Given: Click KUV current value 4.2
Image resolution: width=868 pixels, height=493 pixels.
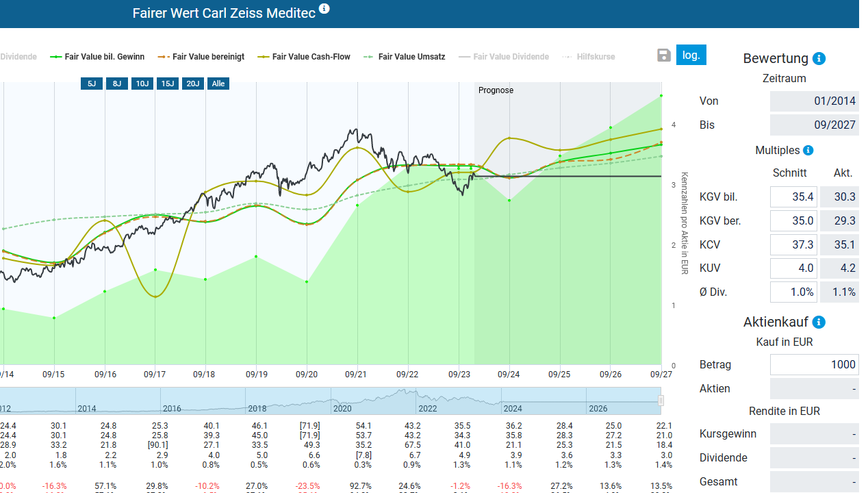Looking at the screenshot, I should click(839, 268).
